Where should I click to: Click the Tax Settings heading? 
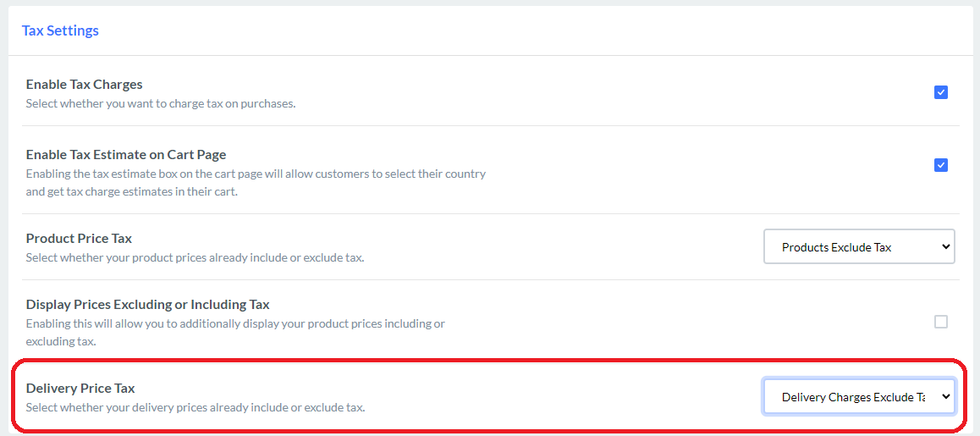pyautogui.click(x=60, y=30)
